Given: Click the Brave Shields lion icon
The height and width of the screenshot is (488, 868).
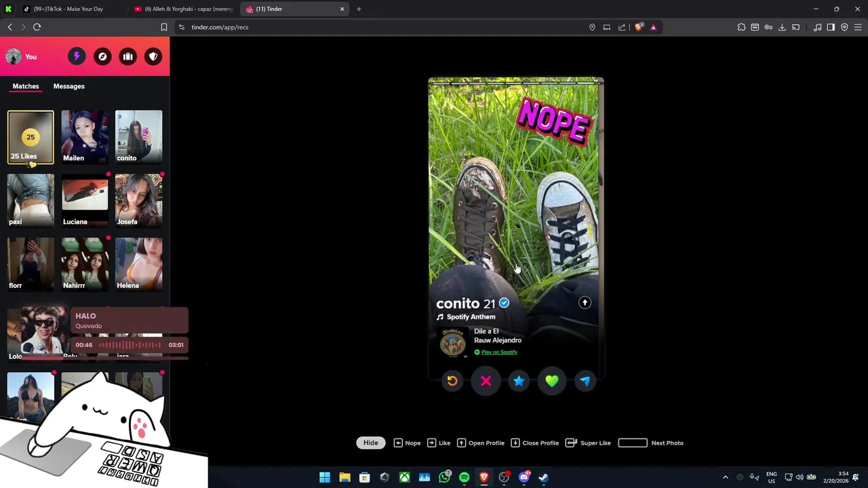Looking at the screenshot, I should click(x=638, y=27).
